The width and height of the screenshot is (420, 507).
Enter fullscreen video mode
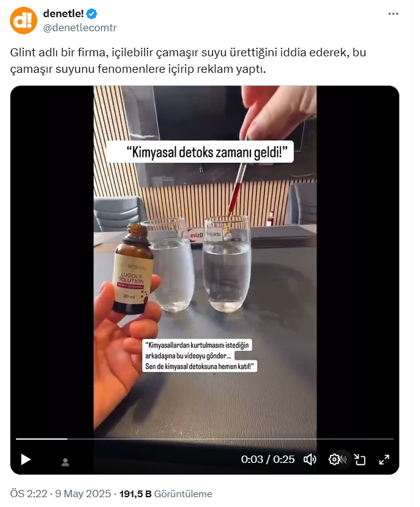[384, 459]
